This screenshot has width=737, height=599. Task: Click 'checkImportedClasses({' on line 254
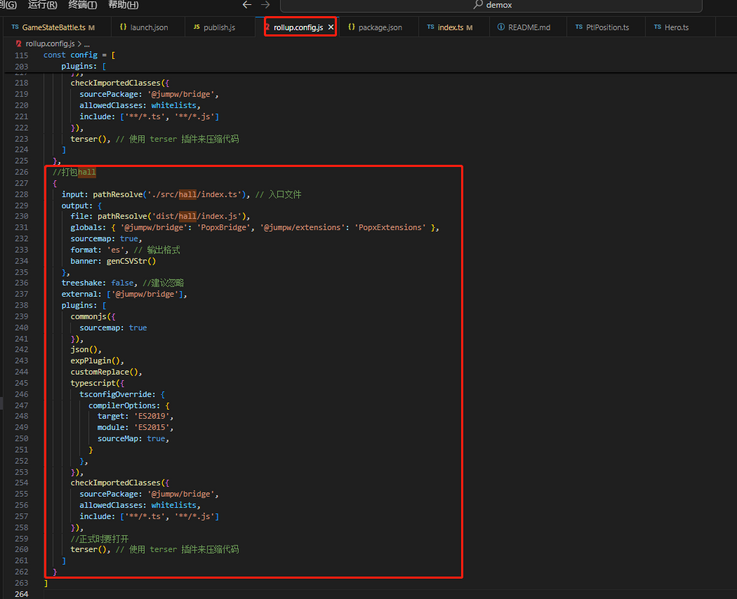119,483
